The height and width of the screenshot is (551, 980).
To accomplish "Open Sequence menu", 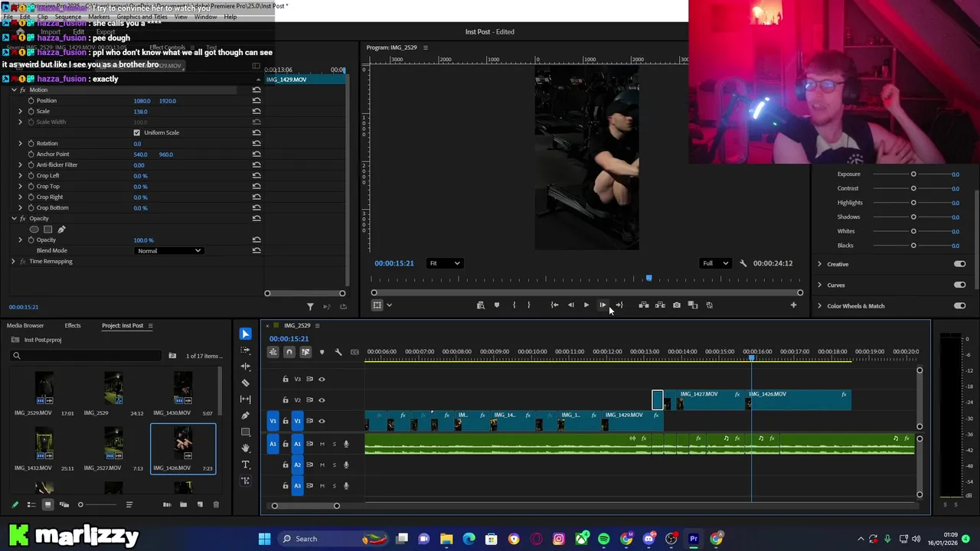I will (x=67, y=17).
